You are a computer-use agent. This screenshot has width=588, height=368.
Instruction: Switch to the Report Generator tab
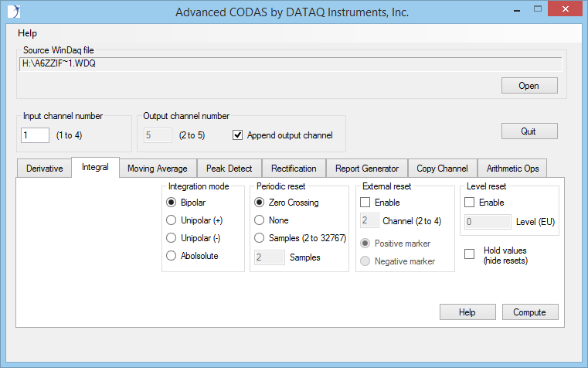367,169
